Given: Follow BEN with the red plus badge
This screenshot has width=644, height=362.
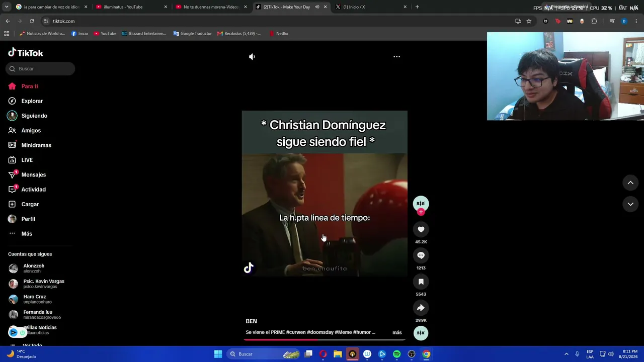Looking at the screenshot, I should tap(421, 212).
